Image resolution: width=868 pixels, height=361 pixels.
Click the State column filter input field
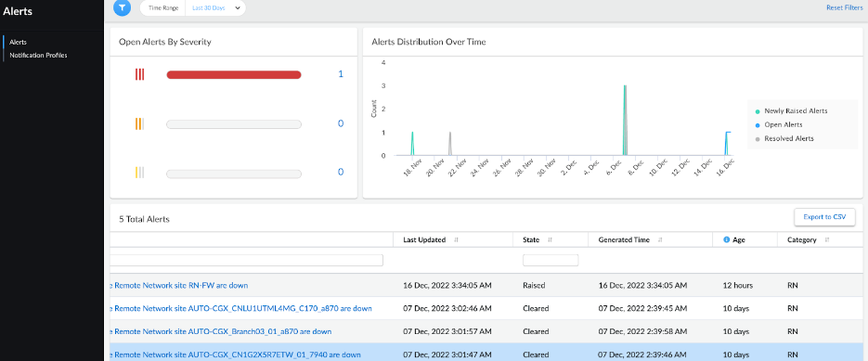551,260
